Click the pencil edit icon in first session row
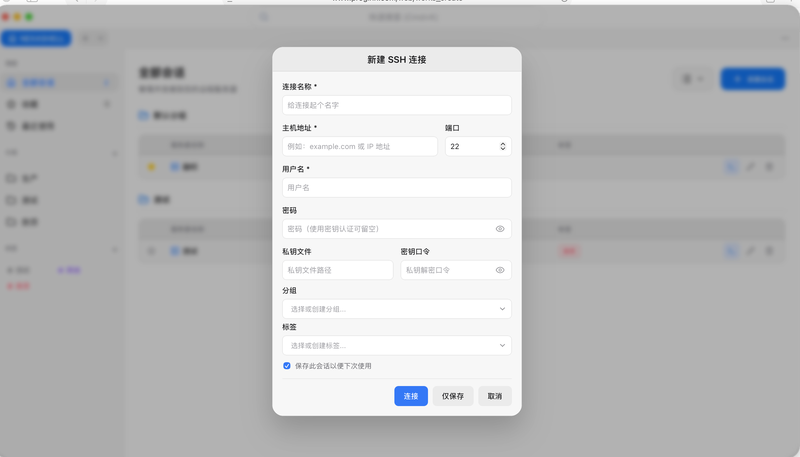Image resolution: width=800 pixels, height=457 pixels. click(751, 167)
